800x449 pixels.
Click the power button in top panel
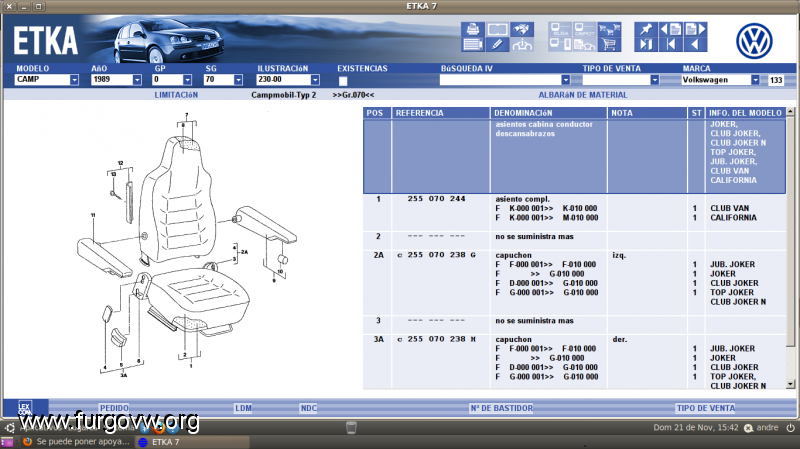(790, 428)
